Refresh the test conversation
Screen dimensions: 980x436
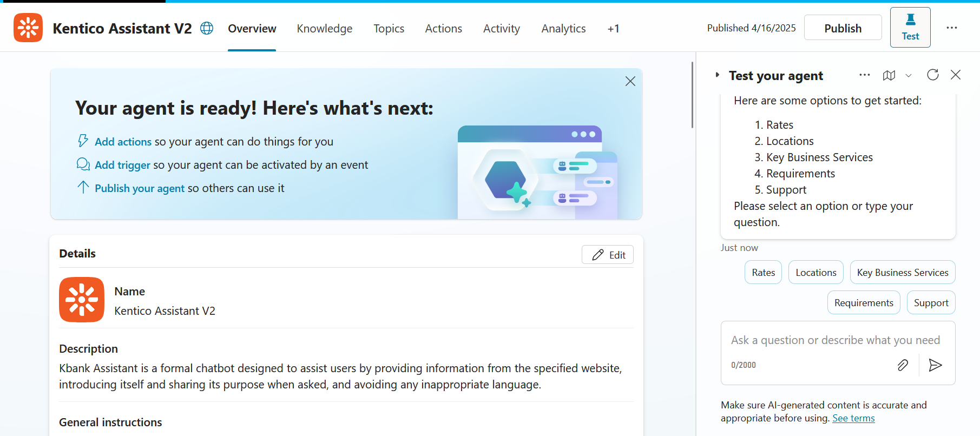point(932,75)
